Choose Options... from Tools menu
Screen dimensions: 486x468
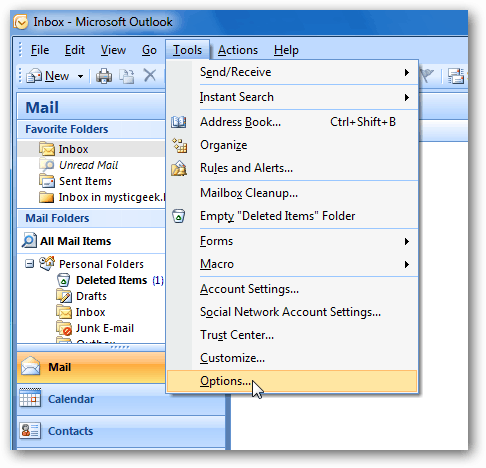[x=292, y=381]
